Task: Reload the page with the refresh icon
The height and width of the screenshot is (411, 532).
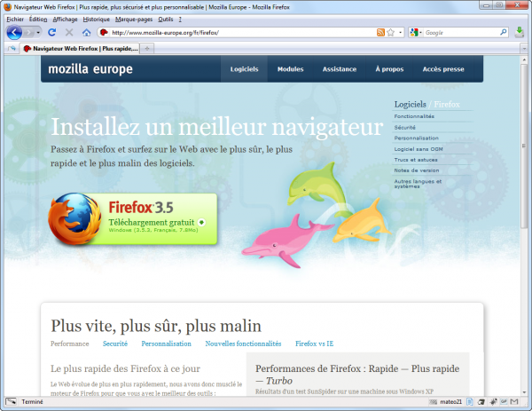Action: point(52,32)
